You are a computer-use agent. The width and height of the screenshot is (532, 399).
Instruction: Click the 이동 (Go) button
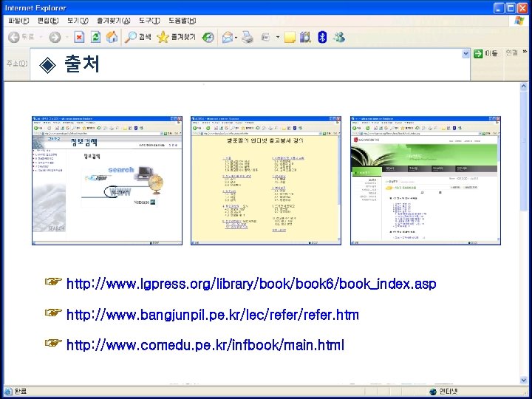(x=485, y=53)
